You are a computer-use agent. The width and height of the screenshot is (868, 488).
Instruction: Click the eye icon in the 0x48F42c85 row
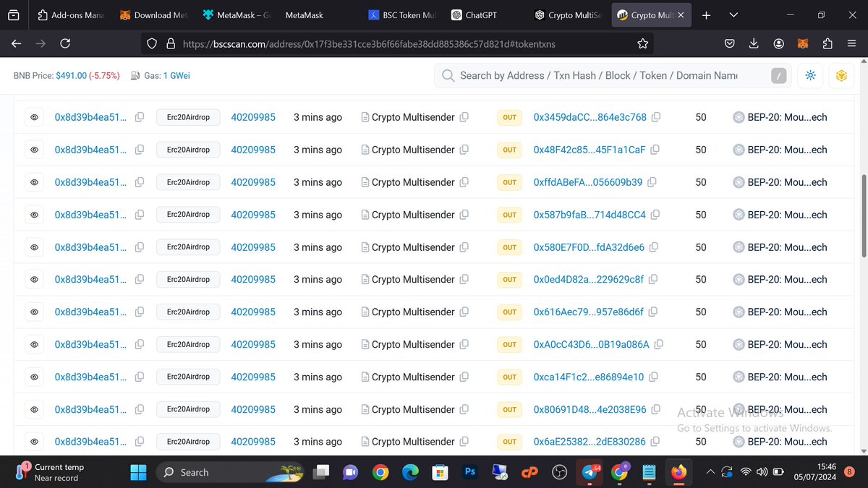click(34, 150)
